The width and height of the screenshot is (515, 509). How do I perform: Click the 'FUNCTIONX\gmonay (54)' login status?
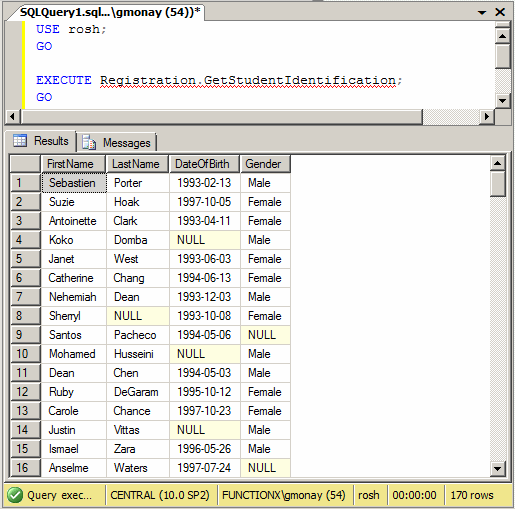point(284,495)
